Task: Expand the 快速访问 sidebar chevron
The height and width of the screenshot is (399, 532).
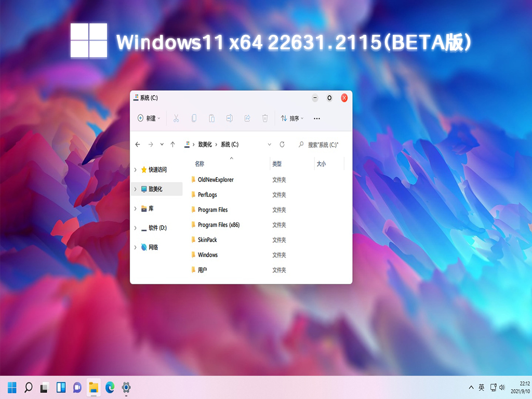Action: (136, 169)
